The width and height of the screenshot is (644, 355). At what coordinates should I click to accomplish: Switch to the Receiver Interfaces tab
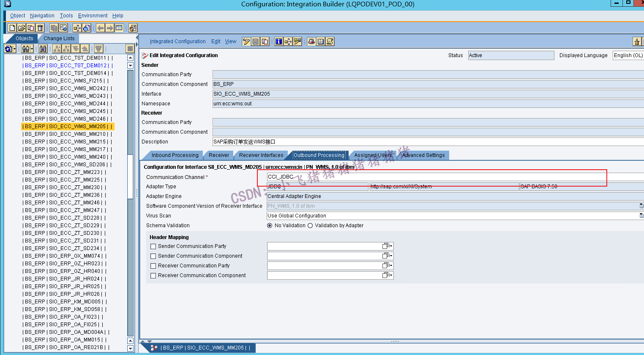tap(261, 155)
